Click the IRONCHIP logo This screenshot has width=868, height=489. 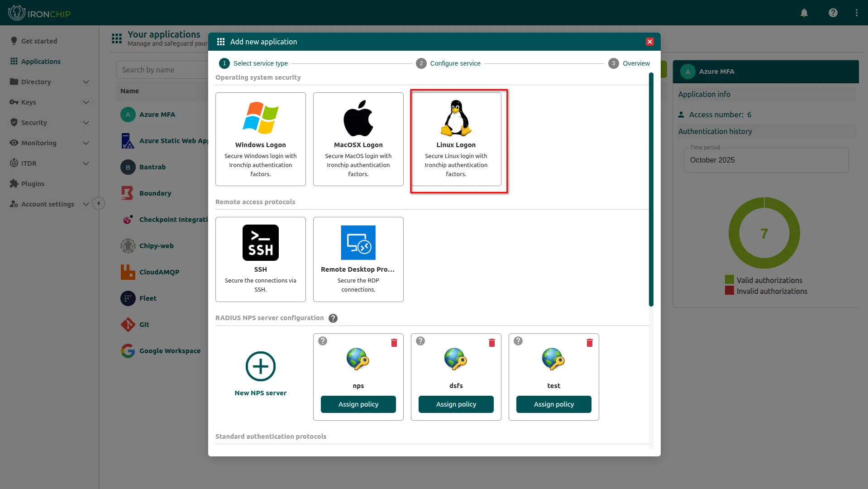click(x=40, y=13)
